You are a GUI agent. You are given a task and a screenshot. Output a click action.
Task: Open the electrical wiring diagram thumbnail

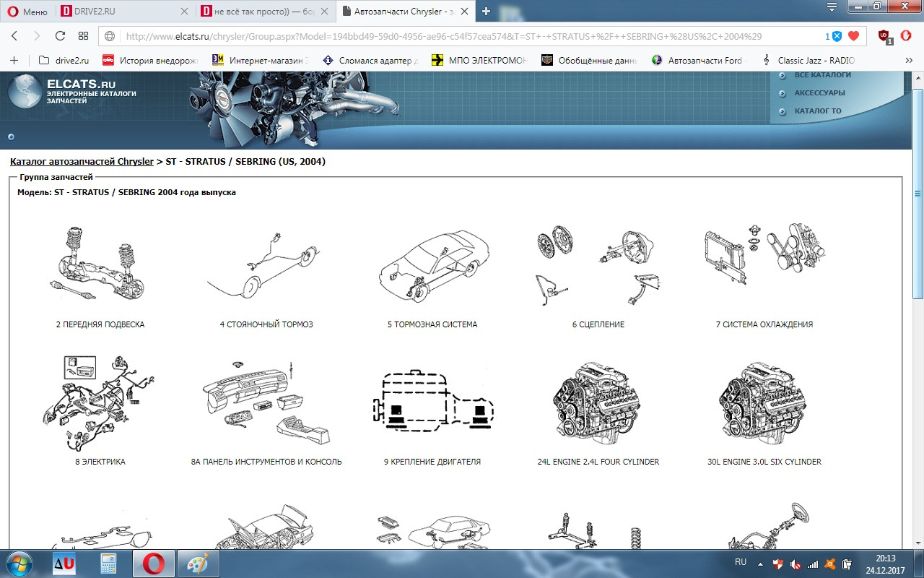[100, 403]
